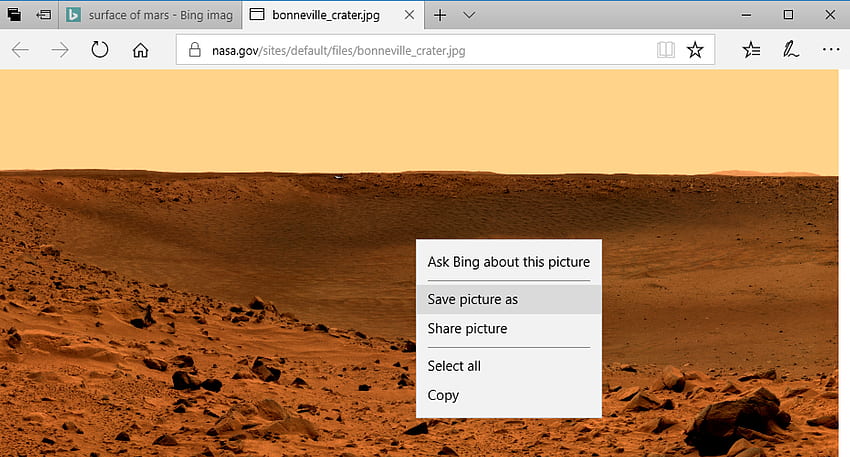Close the browser window
Viewport: 850px width, 457px height.
830,15
